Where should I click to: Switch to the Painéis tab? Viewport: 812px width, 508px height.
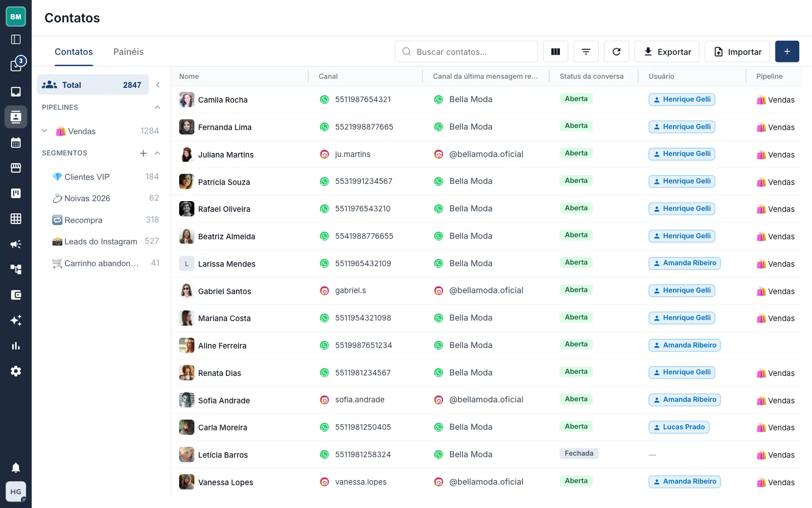click(x=128, y=52)
